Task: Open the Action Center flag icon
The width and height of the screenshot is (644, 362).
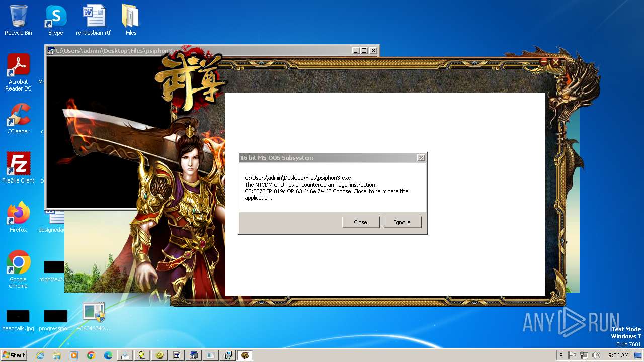Action: tap(573, 355)
